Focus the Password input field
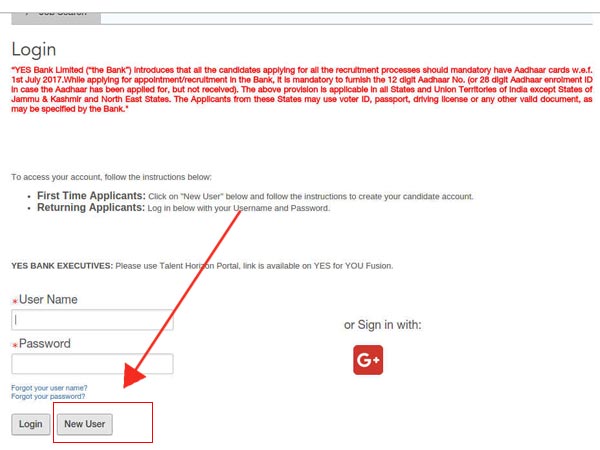 tap(92, 364)
